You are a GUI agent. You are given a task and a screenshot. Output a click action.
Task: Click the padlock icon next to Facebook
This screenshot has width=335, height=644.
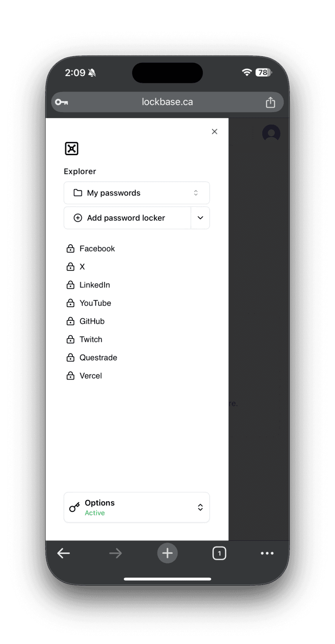(x=70, y=248)
